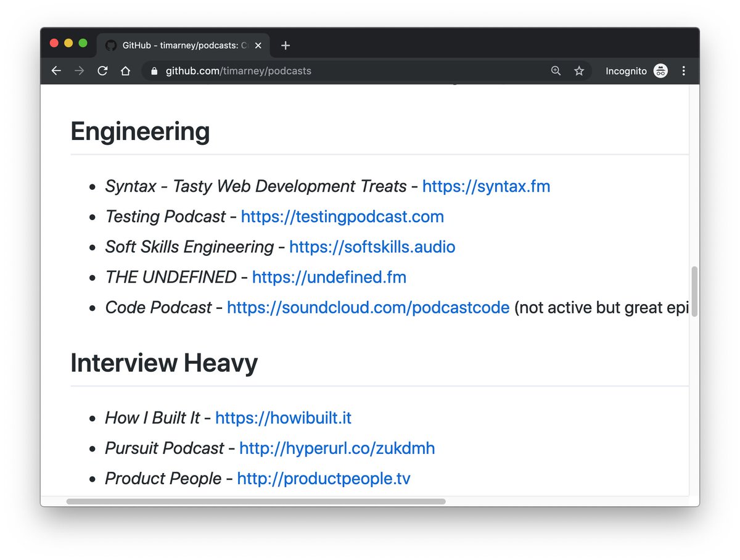Click the Engineering section heading
This screenshot has height=560, width=740.
click(140, 131)
